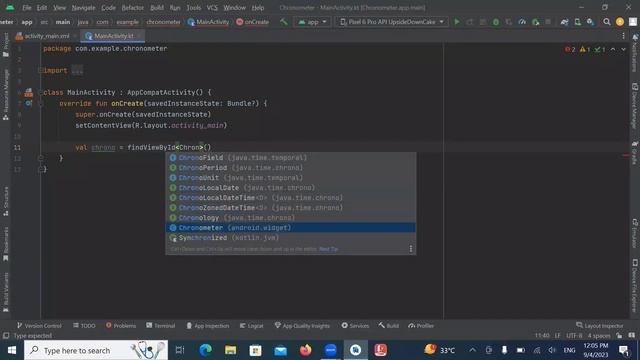
Task: Open editor tabs more options menu
Action: coord(623,36)
